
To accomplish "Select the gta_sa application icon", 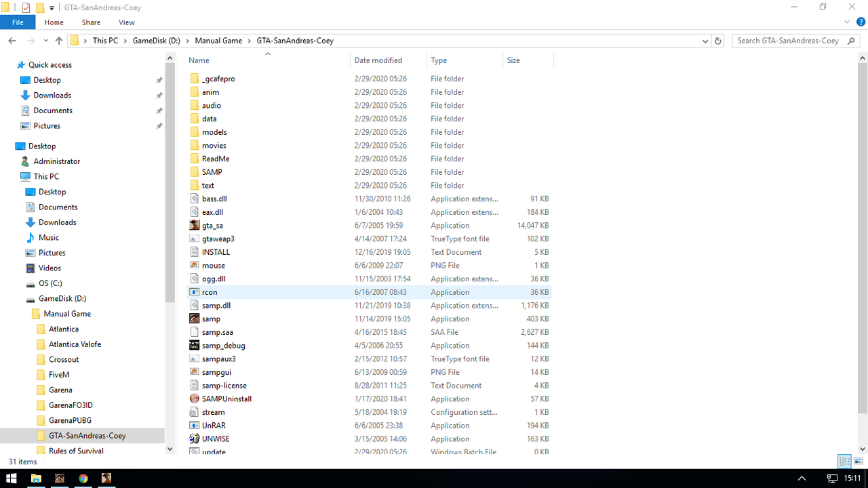I will 195,225.
